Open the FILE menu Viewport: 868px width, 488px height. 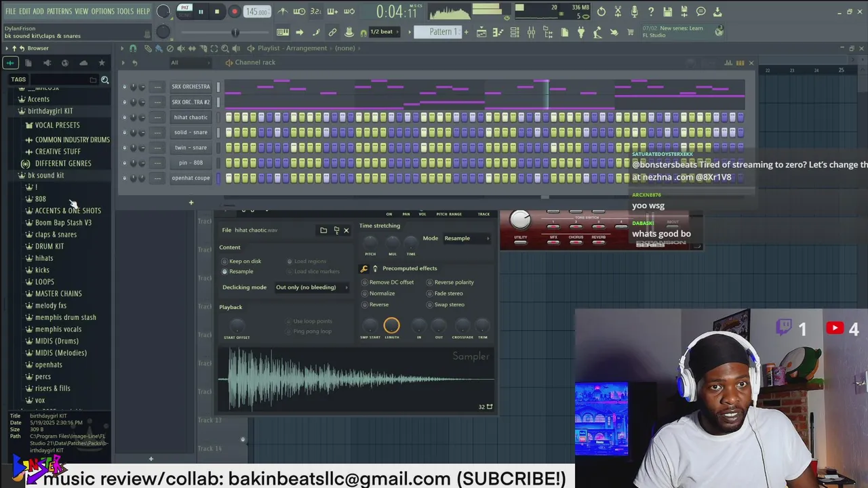pyautogui.click(x=10, y=12)
